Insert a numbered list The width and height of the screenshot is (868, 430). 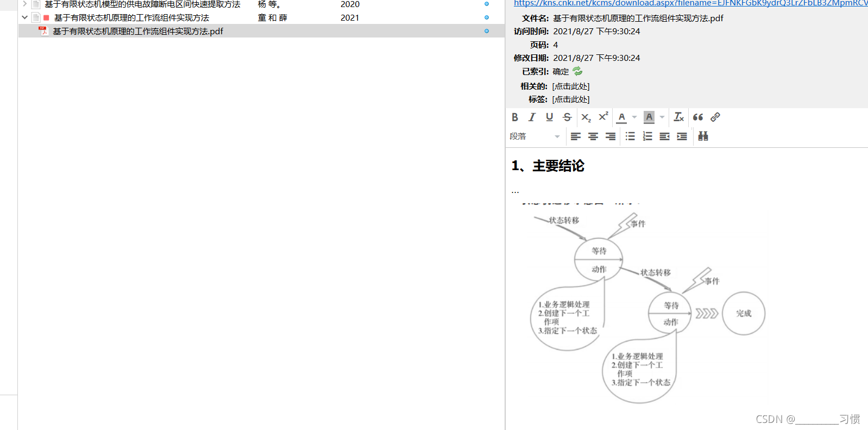[x=647, y=136]
